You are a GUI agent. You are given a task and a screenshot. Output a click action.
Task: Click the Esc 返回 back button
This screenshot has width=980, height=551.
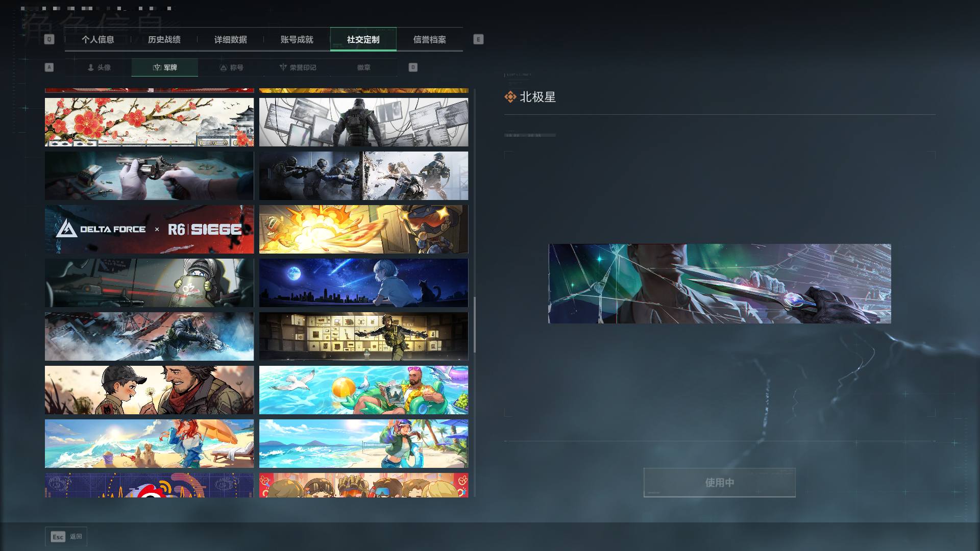click(x=66, y=537)
